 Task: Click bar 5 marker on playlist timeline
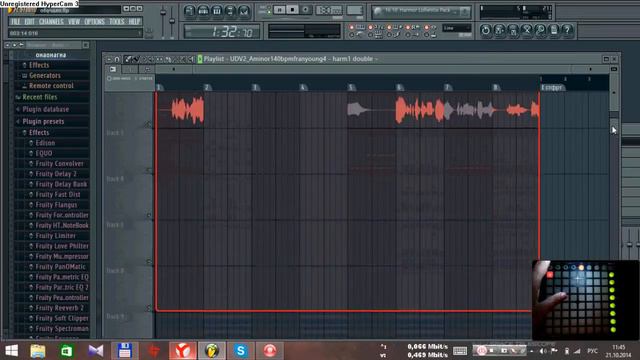pos(351,87)
